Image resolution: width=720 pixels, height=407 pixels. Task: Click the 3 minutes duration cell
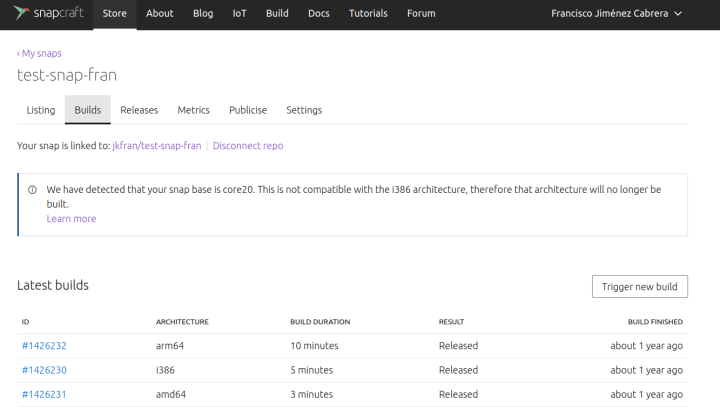[311, 395]
